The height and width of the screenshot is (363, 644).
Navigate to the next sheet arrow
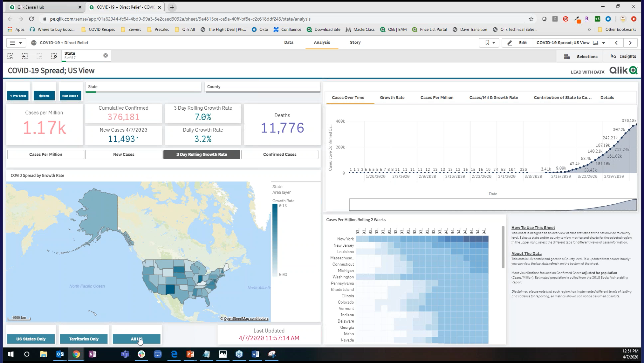point(630,43)
